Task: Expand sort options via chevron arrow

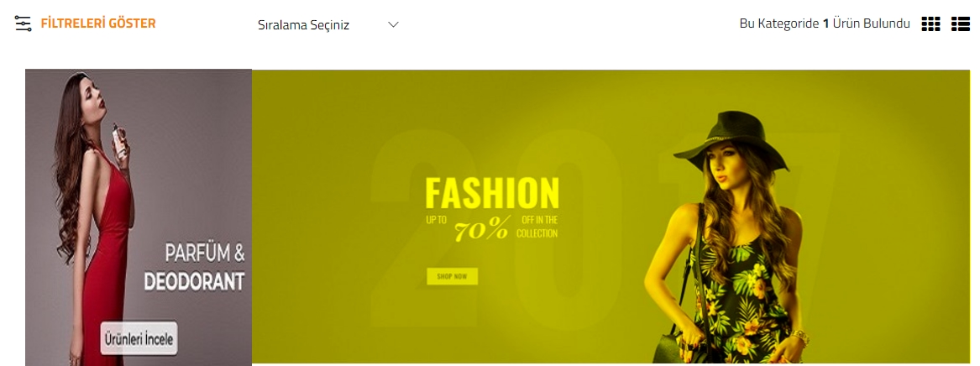Action: point(393,25)
